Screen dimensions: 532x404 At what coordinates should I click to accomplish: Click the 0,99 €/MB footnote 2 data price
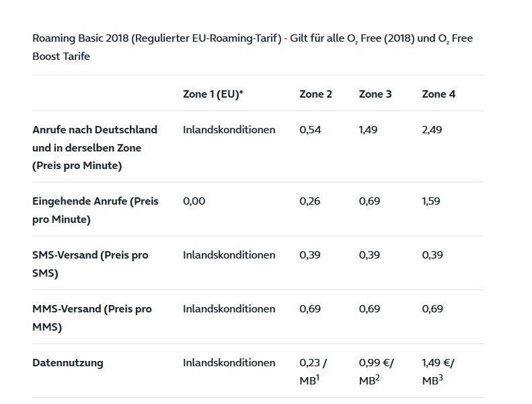pos(376,372)
